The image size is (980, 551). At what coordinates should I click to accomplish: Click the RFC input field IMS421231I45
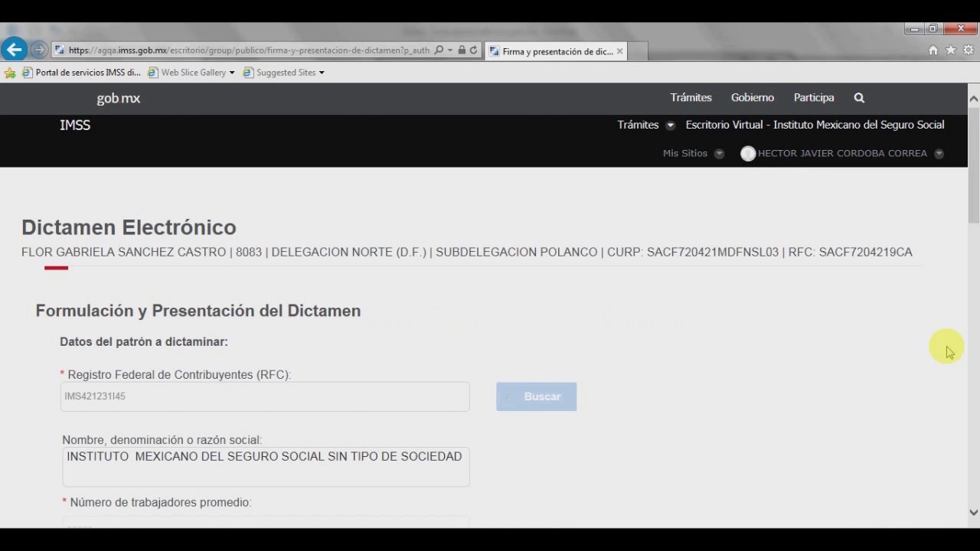[x=265, y=396]
